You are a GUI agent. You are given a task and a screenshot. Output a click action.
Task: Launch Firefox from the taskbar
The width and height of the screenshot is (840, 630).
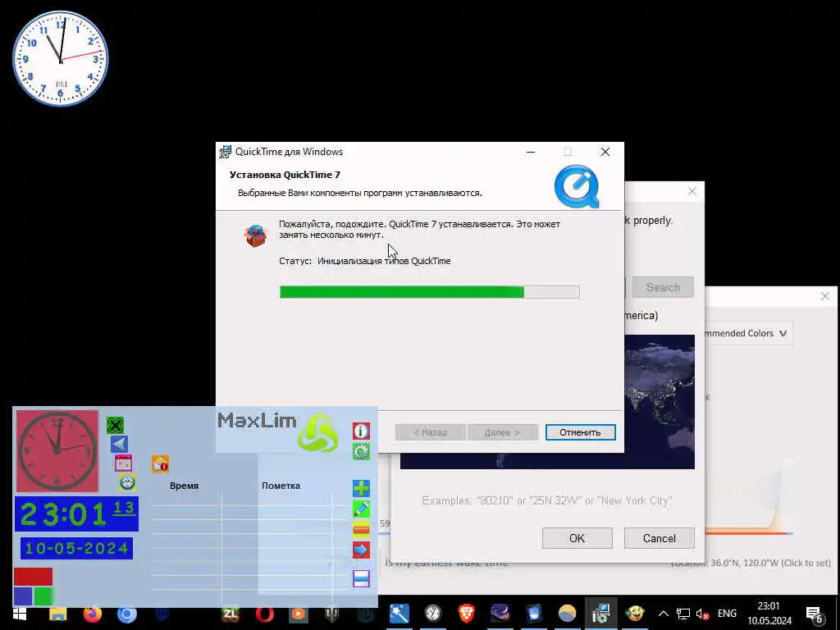[92, 614]
